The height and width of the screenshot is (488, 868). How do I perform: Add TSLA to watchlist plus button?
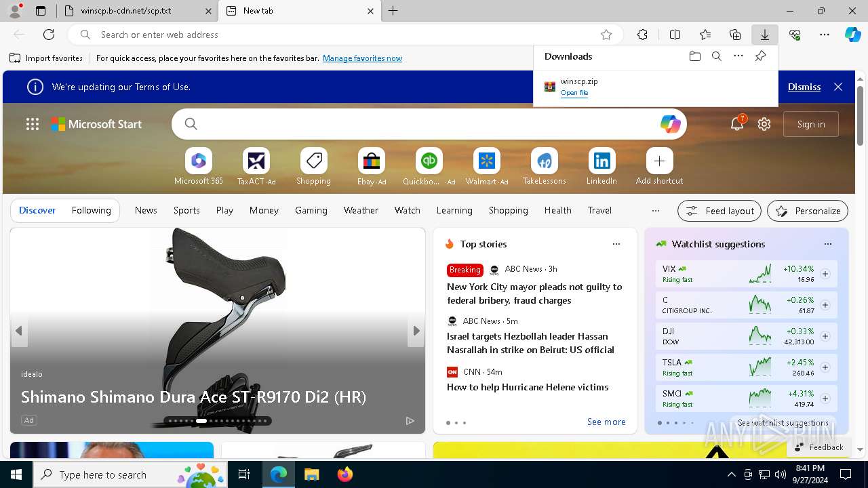coord(825,367)
